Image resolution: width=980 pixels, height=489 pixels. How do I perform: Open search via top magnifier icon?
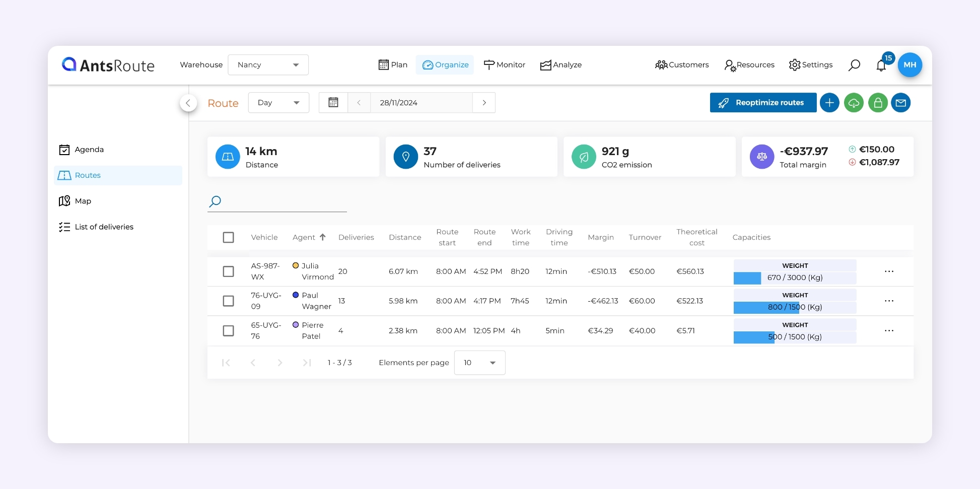pos(854,65)
